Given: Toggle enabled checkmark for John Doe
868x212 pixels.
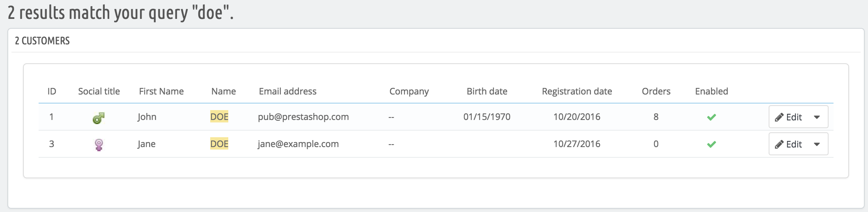Looking at the screenshot, I should point(712,118).
